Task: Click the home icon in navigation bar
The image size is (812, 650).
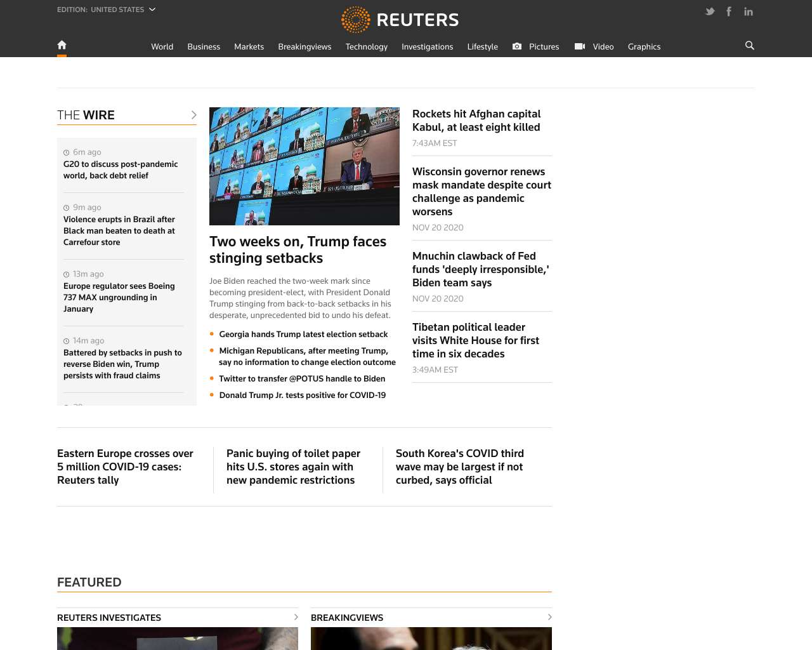Action: pos(62,45)
